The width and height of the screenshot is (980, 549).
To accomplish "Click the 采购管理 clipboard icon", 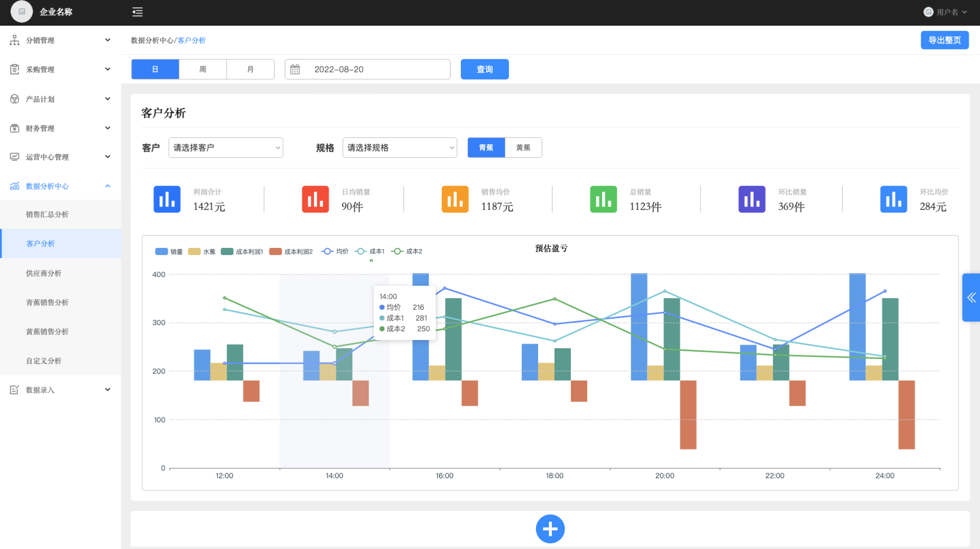I will (x=14, y=69).
